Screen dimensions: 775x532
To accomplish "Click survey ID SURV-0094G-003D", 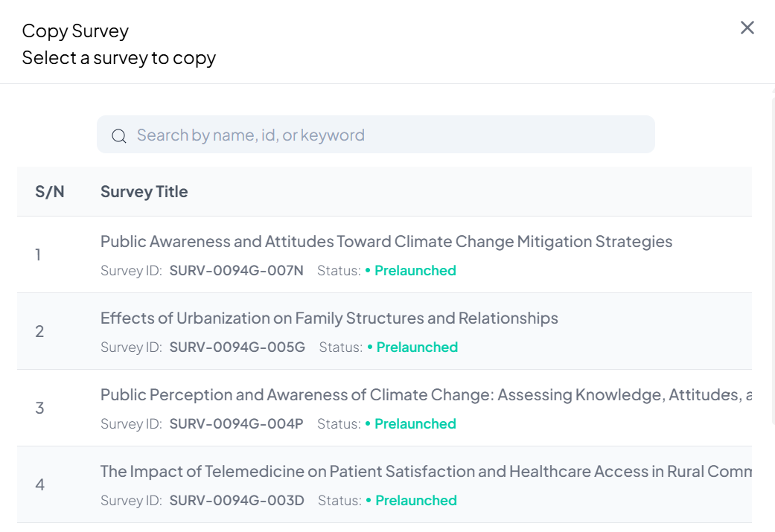I will click(x=237, y=501).
